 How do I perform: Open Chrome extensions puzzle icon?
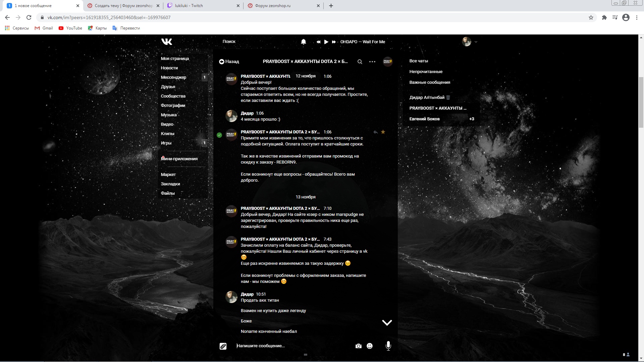pos(604,17)
